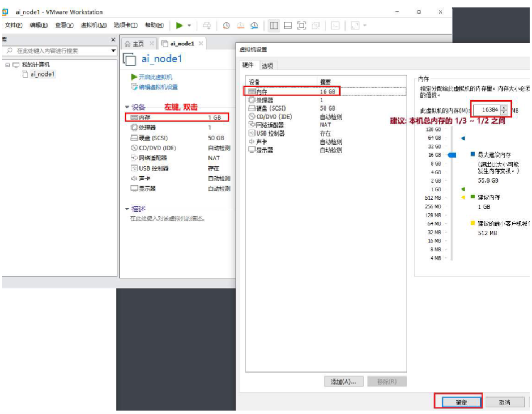Viewport: 532px width, 414px height.
Task: Select 声卡 row in settings dialog
Action: click(327, 142)
